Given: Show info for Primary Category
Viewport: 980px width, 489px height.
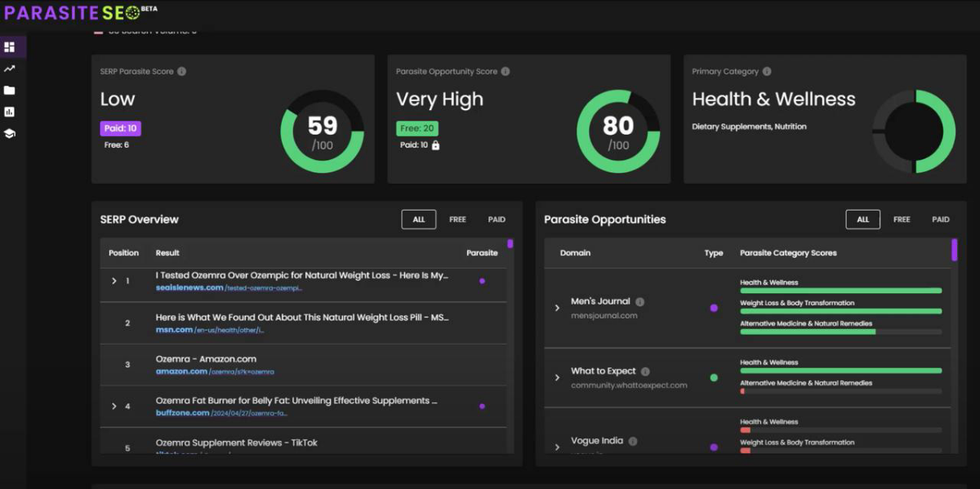Looking at the screenshot, I should coord(767,72).
